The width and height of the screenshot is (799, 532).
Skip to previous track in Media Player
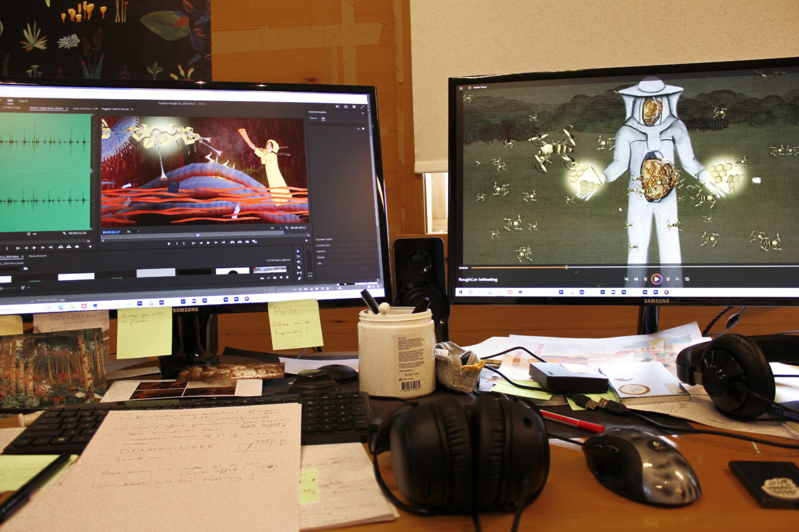click(x=636, y=279)
